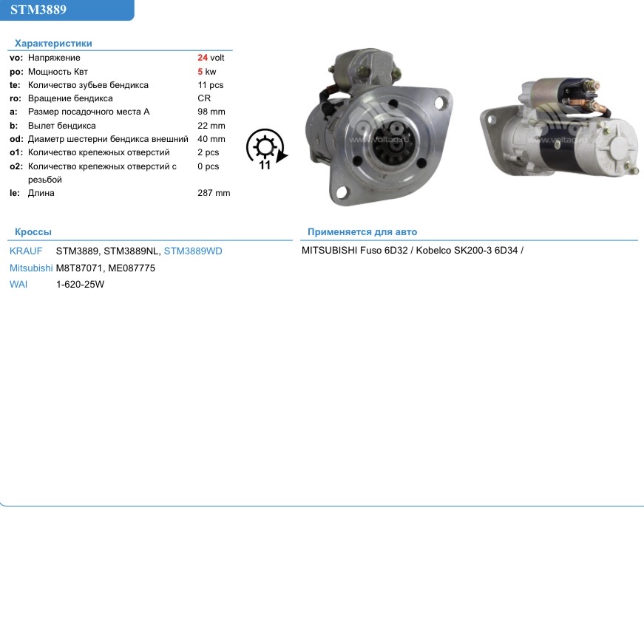
Task: Select the ME087775 cross number
Action: [x=131, y=268]
